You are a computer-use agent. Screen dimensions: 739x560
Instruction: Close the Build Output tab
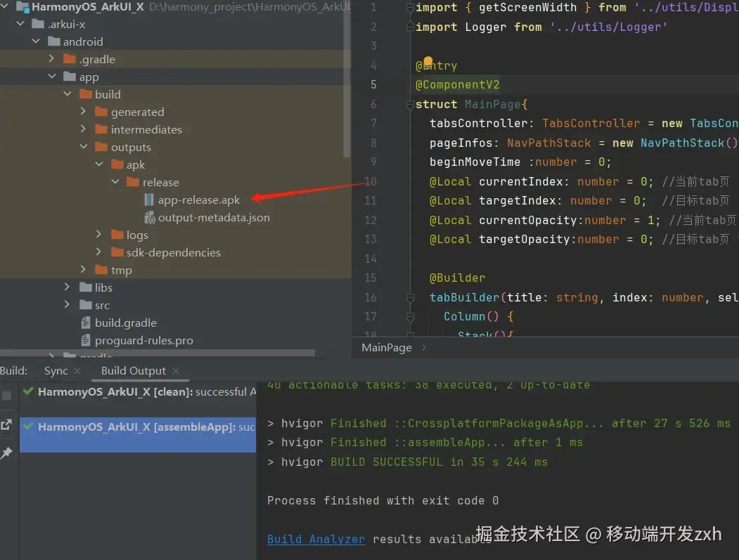176,371
